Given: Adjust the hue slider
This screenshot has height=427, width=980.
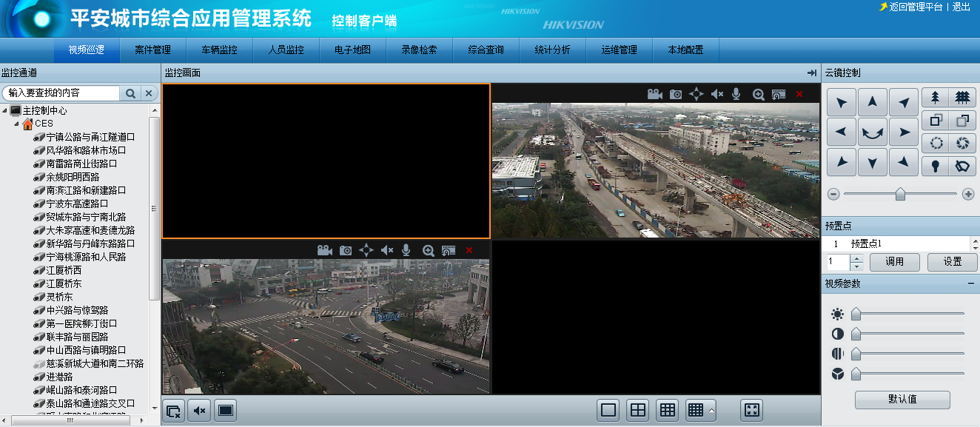Looking at the screenshot, I should coord(908,374).
